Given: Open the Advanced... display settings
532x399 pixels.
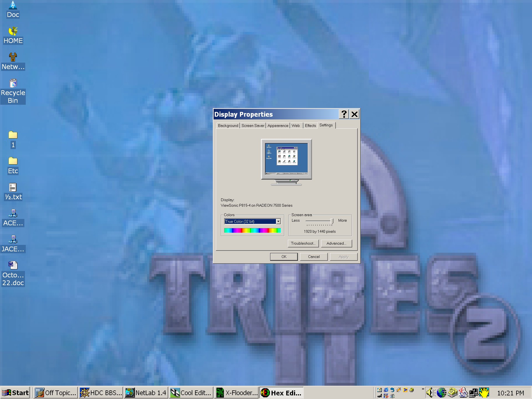Looking at the screenshot, I should click(x=336, y=243).
